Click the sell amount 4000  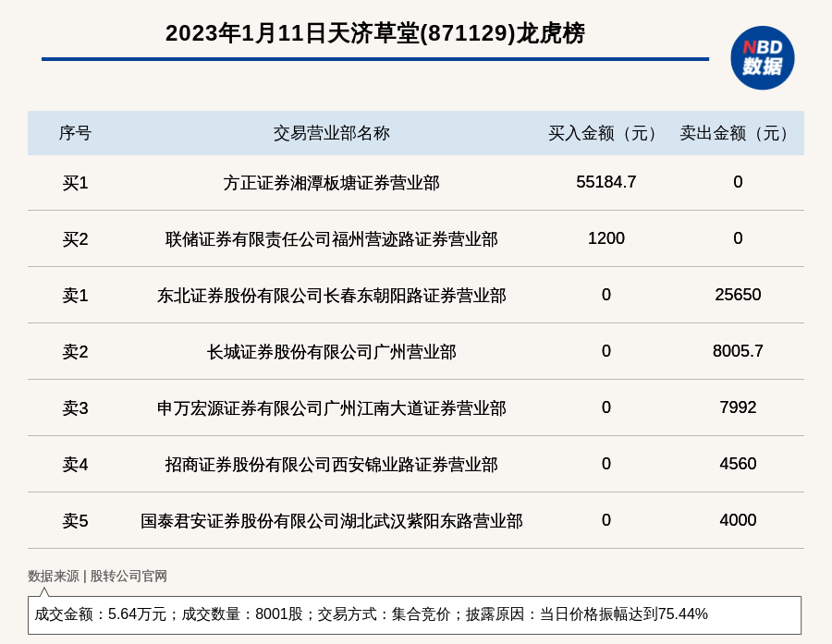point(738,520)
